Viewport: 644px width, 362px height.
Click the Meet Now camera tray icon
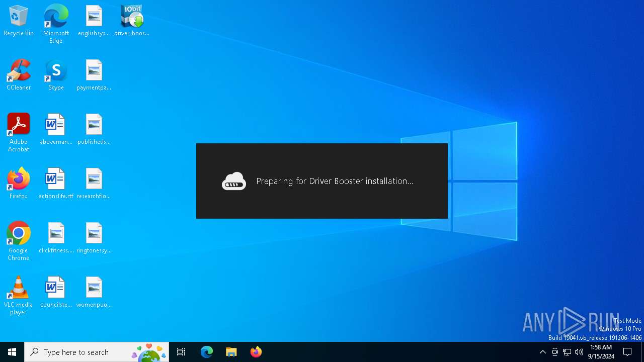[x=555, y=352]
